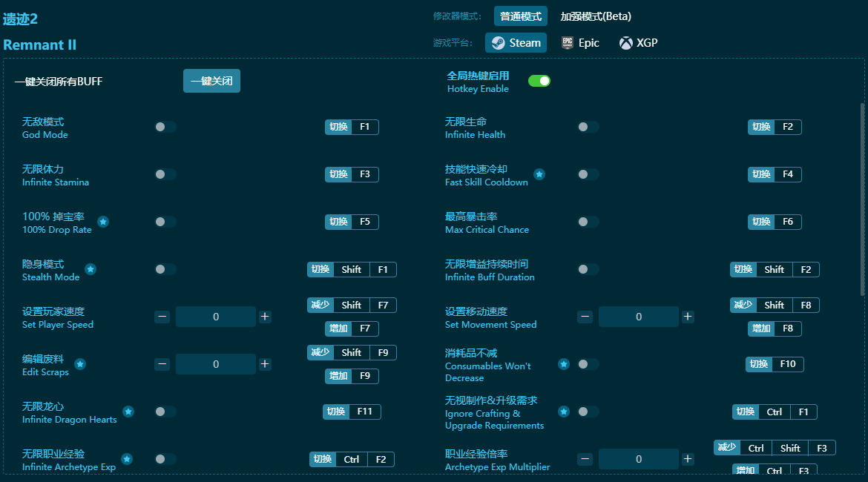Viewport: 868px width, 482px height.
Task: Disable the global Hotkey Enable switch
Action: (x=539, y=81)
